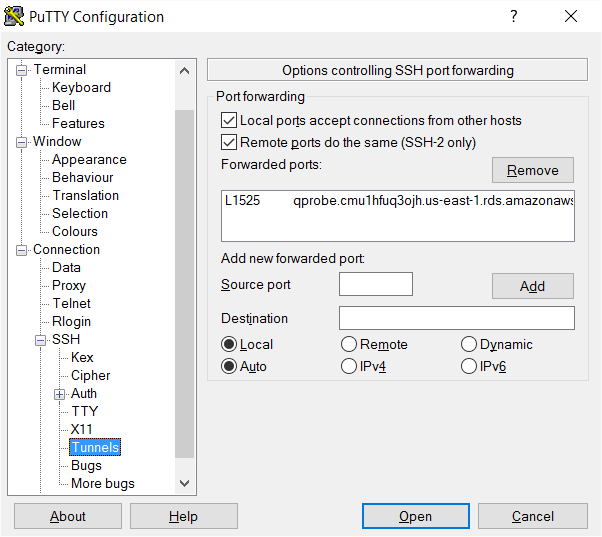Viewport: 602px width, 537px height.
Task: Open the Bugs category
Action: (86, 466)
